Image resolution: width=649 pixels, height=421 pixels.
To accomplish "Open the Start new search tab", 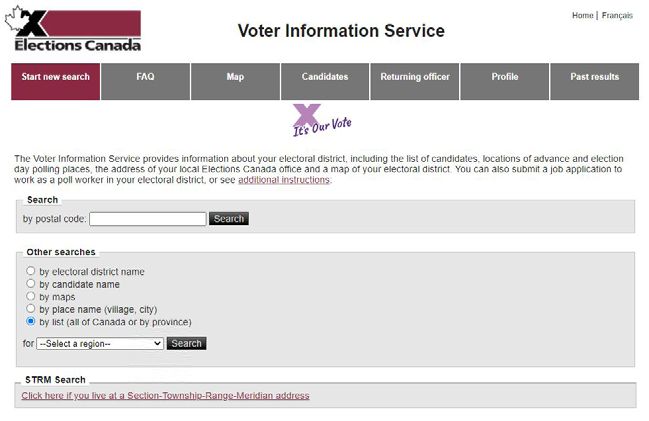I will [55, 82].
